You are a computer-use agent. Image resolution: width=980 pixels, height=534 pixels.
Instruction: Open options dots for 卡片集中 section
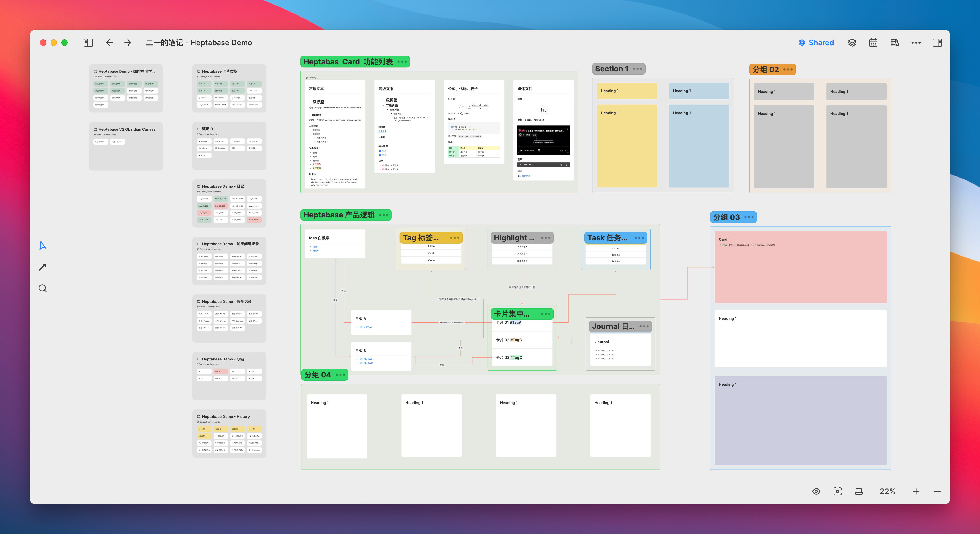546,314
